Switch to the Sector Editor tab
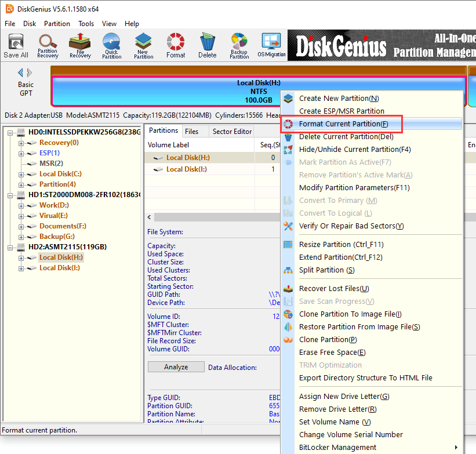The height and width of the screenshot is (454, 476). tap(232, 132)
